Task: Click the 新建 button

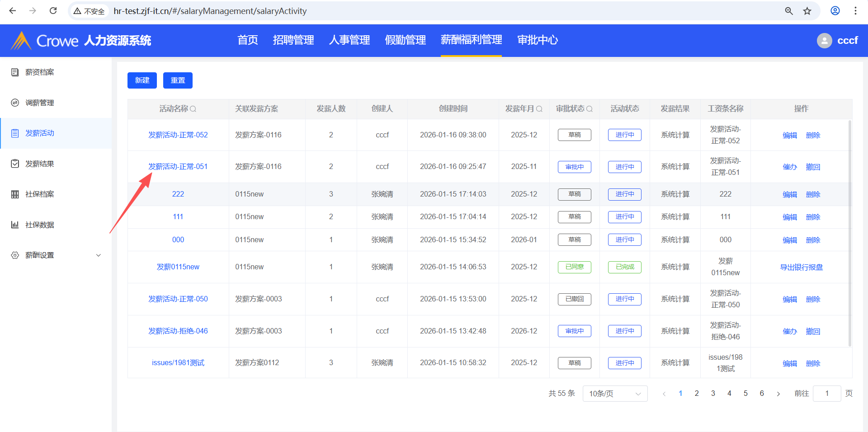Action: [x=142, y=80]
